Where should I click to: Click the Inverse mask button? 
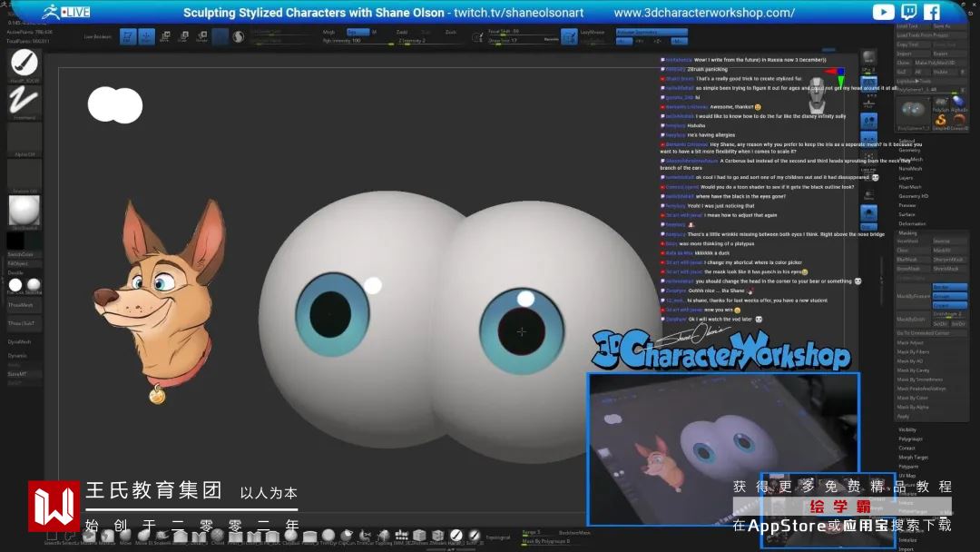point(949,241)
